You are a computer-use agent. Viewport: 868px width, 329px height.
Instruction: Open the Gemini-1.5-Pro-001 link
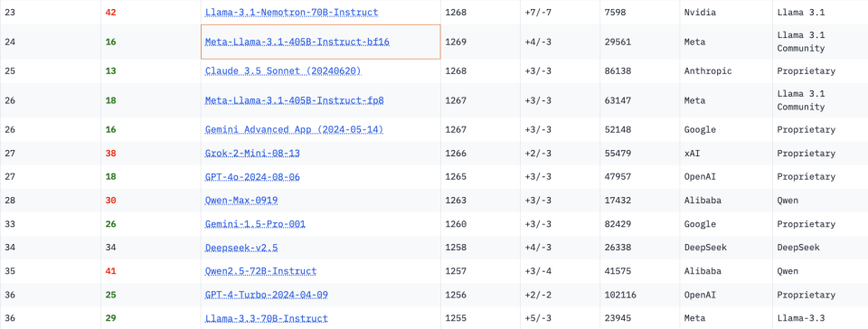click(255, 224)
